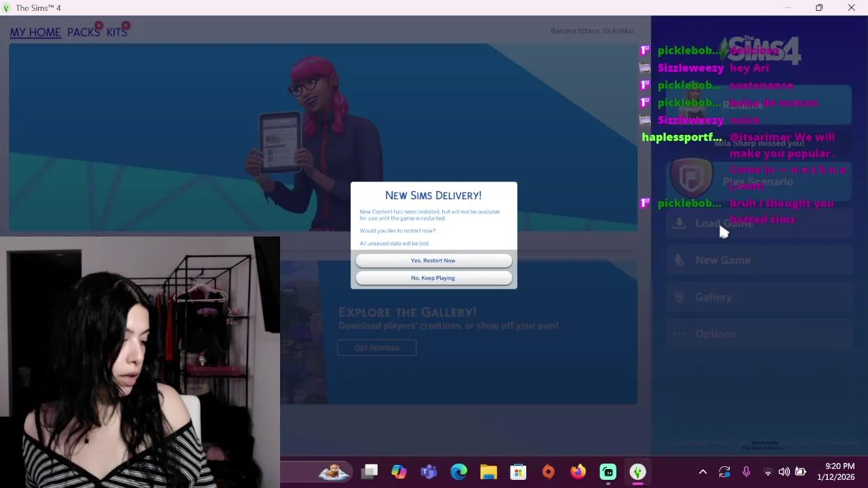This screenshot has width=868, height=488.
Task: Click the Resume button
Action: tap(759, 105)
